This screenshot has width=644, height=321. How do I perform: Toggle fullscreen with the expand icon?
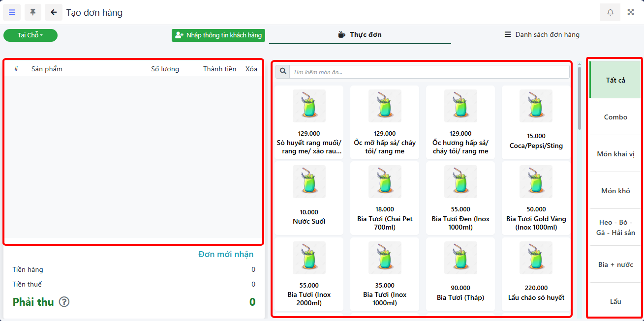tap(631, 12)
